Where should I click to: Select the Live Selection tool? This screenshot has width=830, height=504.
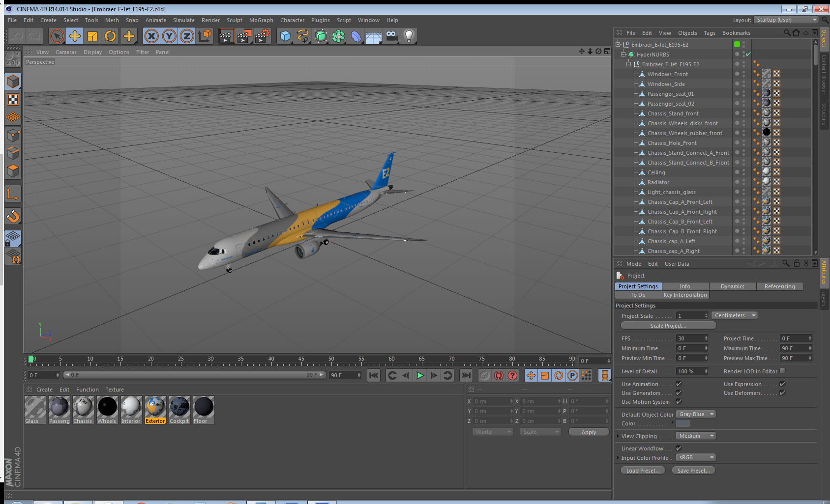[57, 36]
